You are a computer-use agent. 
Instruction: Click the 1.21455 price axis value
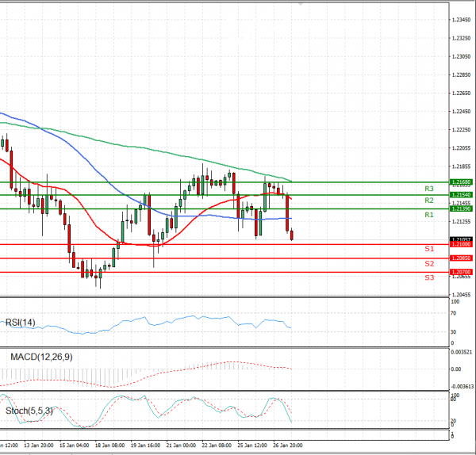(x=461, y=203)
